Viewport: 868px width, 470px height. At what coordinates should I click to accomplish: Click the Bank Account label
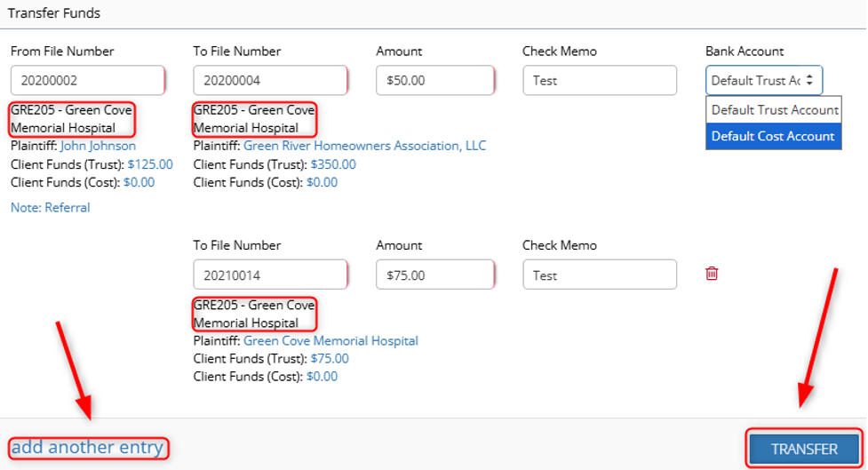745,52
